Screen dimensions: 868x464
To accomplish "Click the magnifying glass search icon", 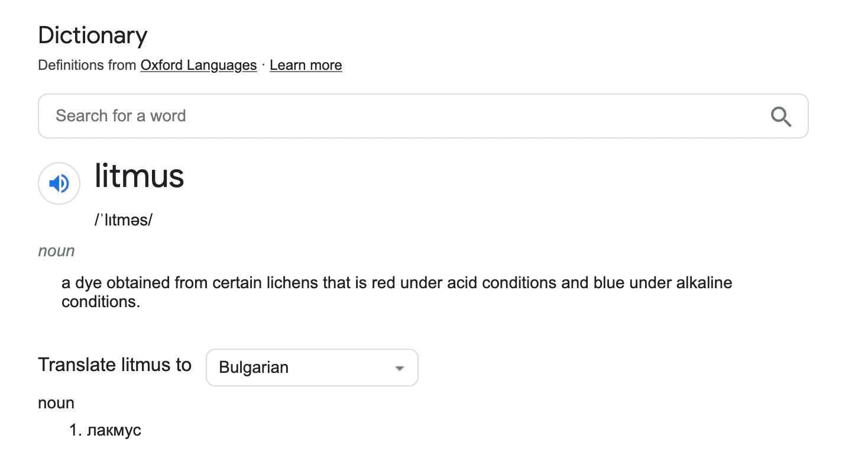I will tap(781, 117).
